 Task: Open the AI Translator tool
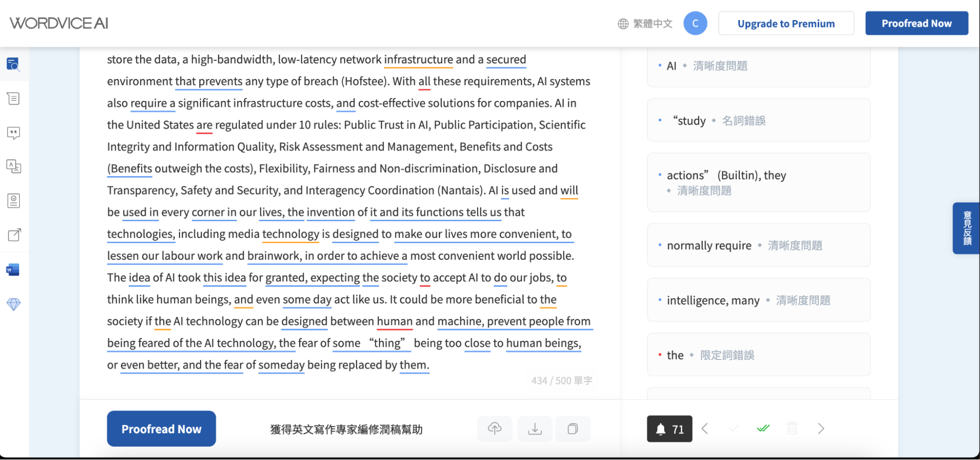13,167
